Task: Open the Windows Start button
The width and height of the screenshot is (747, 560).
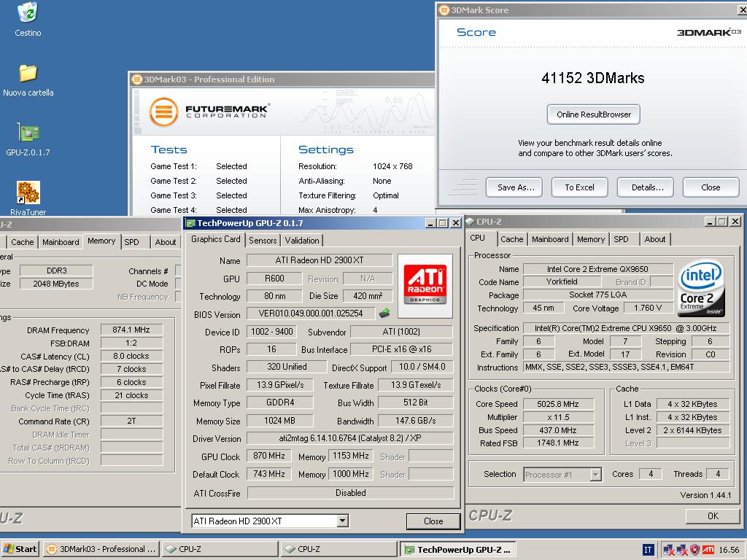Action: point(20,549)
